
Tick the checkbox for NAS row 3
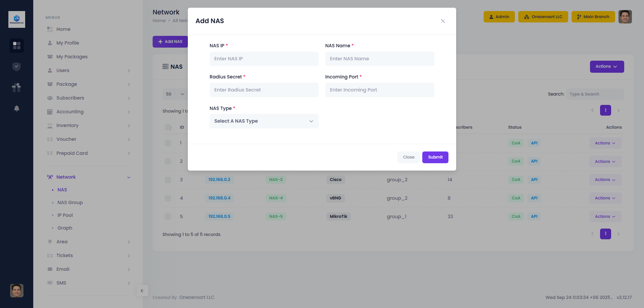coord(168,180)
